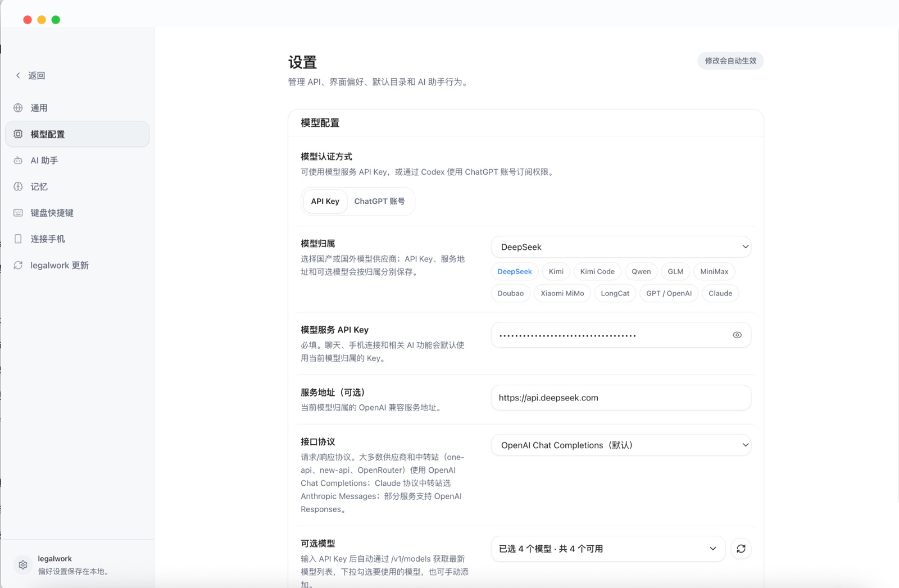The width and height of the screenshot is (899, 588).
Task: Click the back chevron arrow icon
Action: click(18, 75)
